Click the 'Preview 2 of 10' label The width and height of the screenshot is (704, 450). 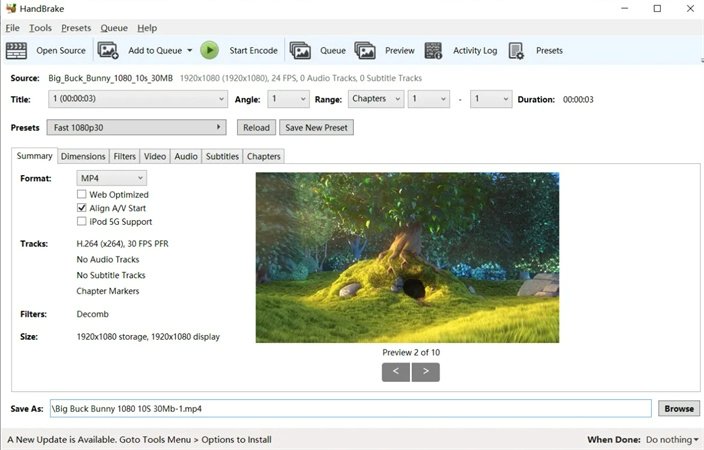[411, 353]
